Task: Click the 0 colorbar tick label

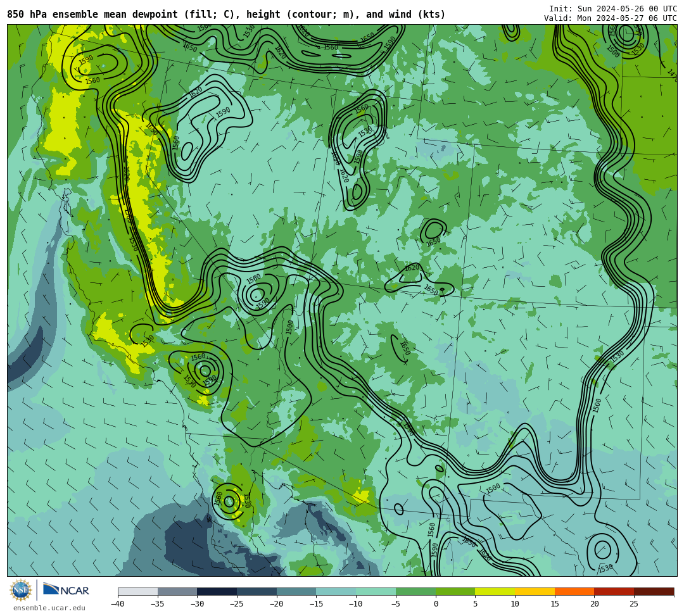Action: coord(436,604)
